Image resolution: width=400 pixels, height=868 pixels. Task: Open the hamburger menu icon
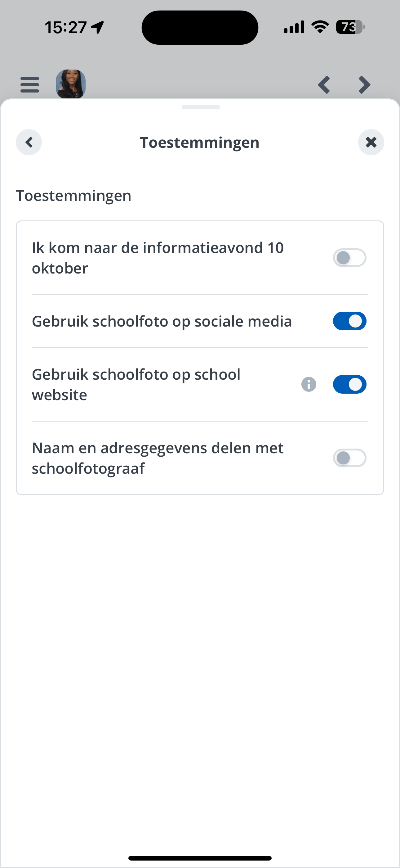[x=30, y=84]
